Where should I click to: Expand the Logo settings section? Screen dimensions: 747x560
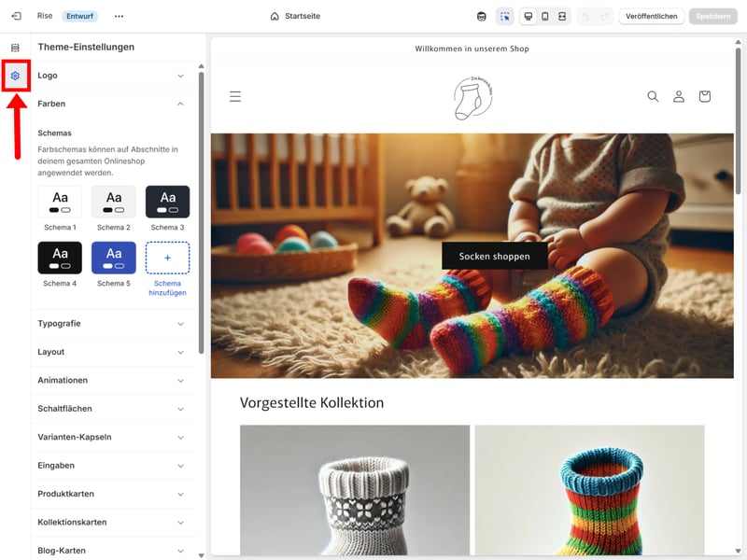click(x=112, y=76)
